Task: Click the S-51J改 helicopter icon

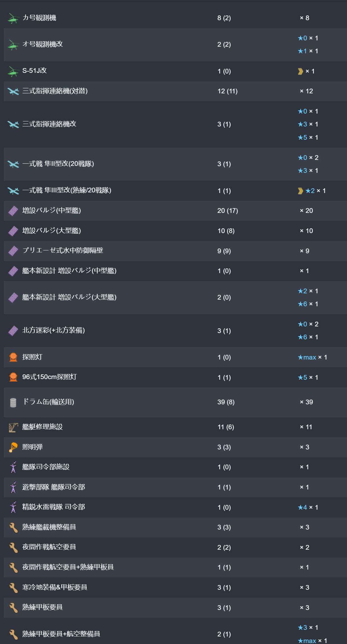Action: [13, 71]
